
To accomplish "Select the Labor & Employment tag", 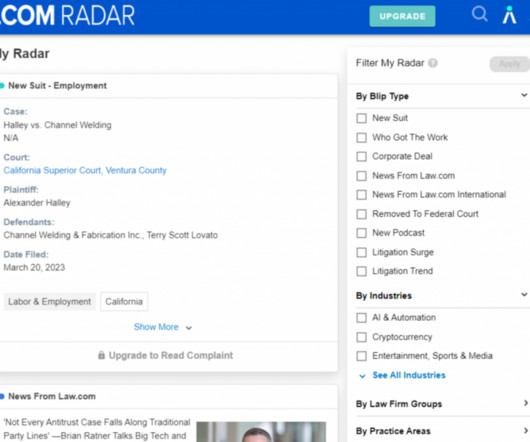I will [49, 301].
